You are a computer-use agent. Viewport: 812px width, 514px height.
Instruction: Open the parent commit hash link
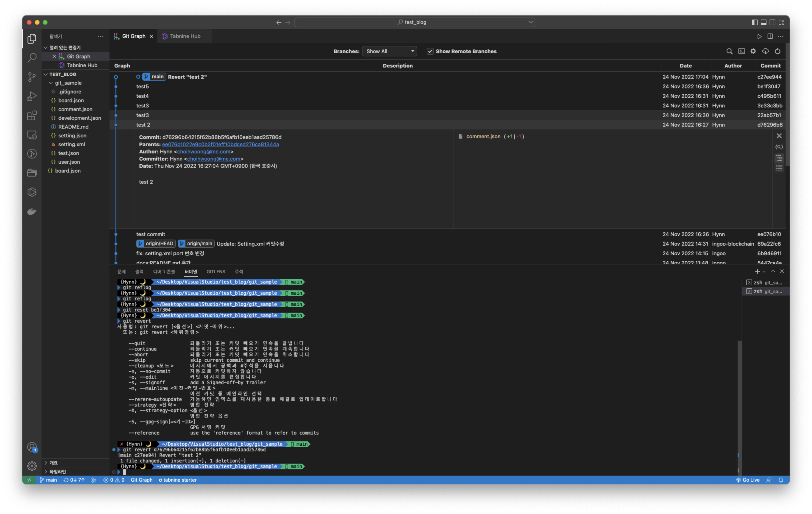[x=221, y=144]
